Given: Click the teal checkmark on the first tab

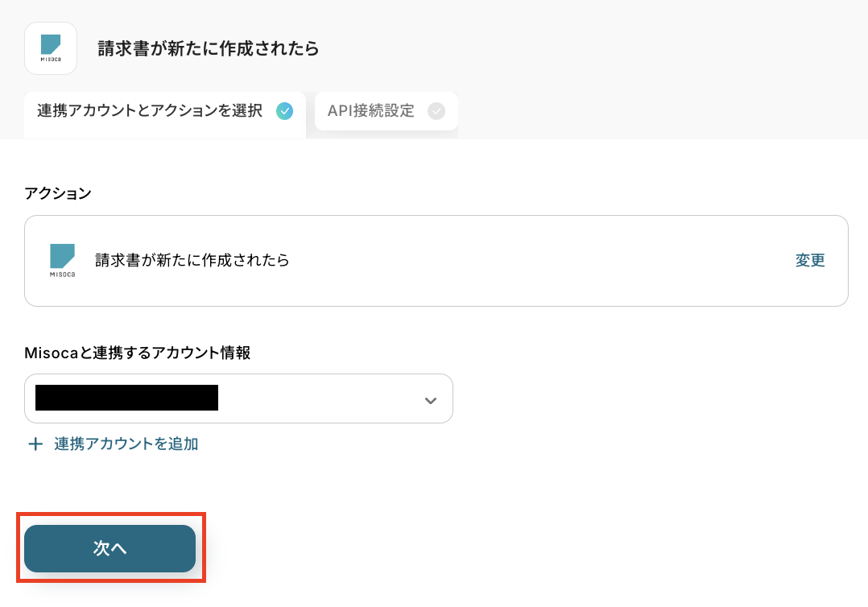Looking at the screenshot, I should [x=284, y=111].
